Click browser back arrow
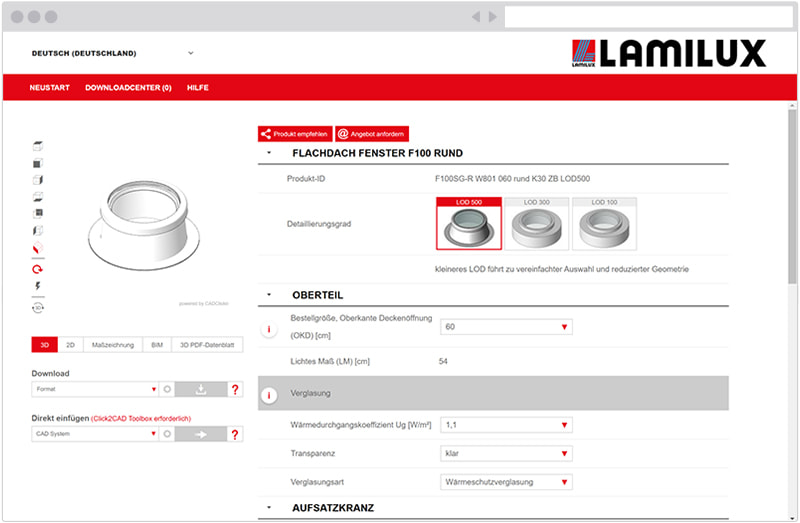 [476, 17]
